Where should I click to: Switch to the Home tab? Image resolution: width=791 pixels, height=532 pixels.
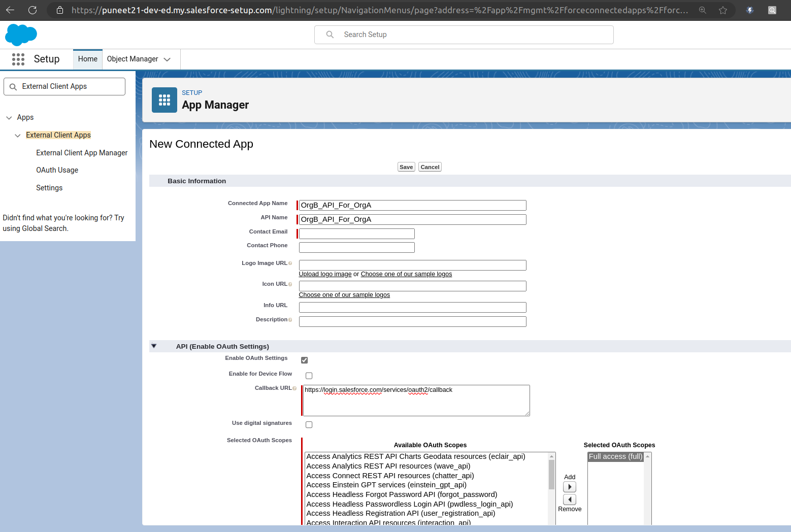tap(87, 59)
